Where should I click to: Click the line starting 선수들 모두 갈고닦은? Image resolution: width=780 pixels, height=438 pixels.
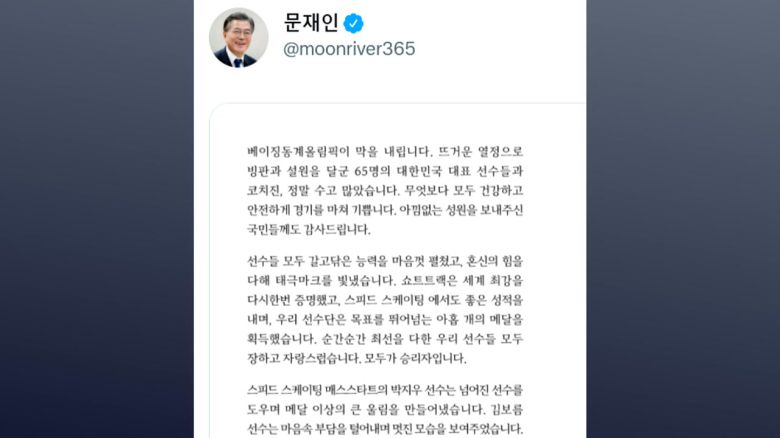pyautogui.click(x=385, y=261)
